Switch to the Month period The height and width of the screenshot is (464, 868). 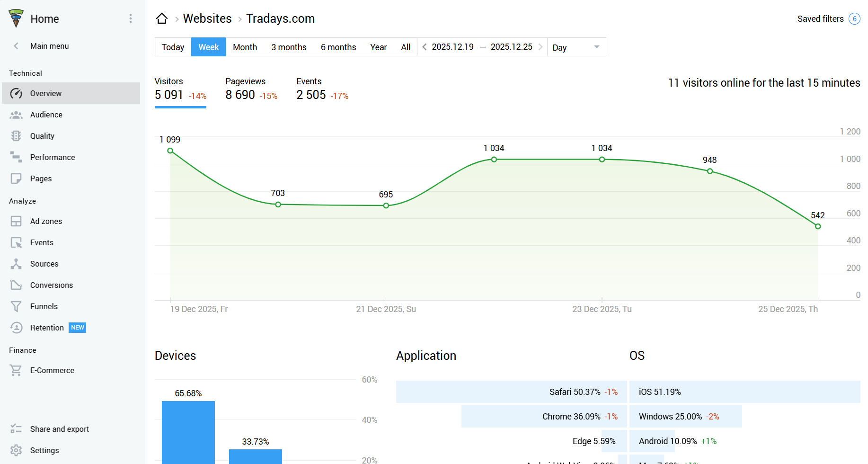pos(245,47)
